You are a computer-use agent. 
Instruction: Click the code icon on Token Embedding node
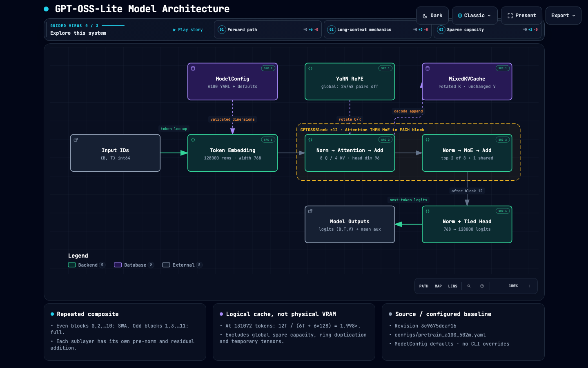193,140
